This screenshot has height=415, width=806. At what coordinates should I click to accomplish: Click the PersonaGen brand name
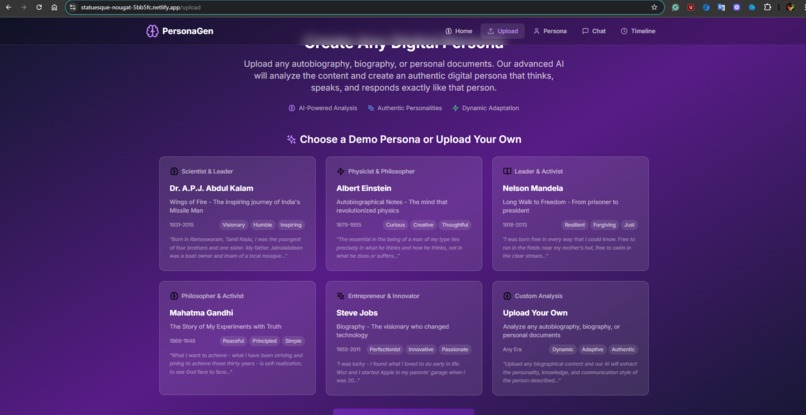(188, 31)
